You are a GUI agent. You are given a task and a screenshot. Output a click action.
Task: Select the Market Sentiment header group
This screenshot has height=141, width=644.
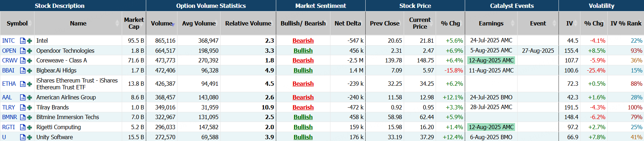[x=321, y=6]
